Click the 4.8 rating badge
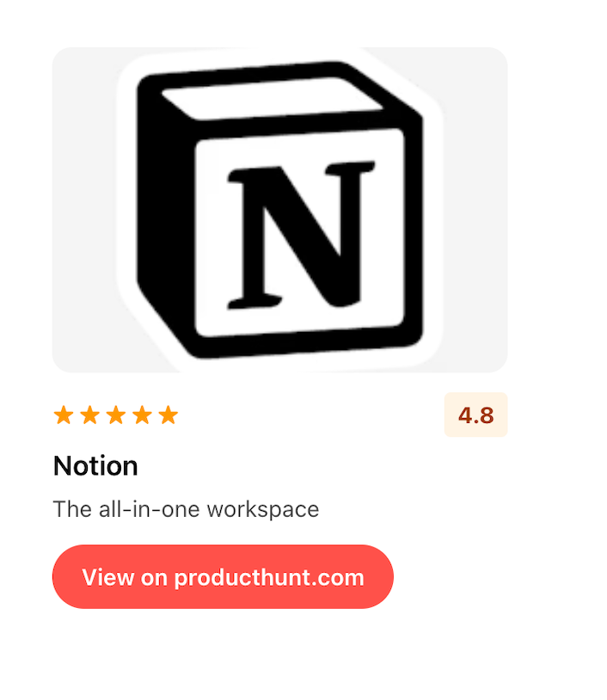 coord(475,414)
